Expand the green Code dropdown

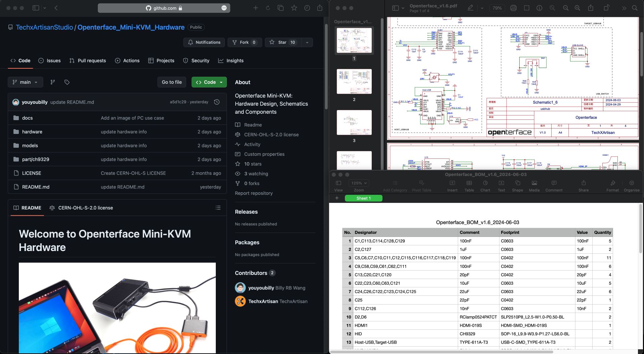221,82
